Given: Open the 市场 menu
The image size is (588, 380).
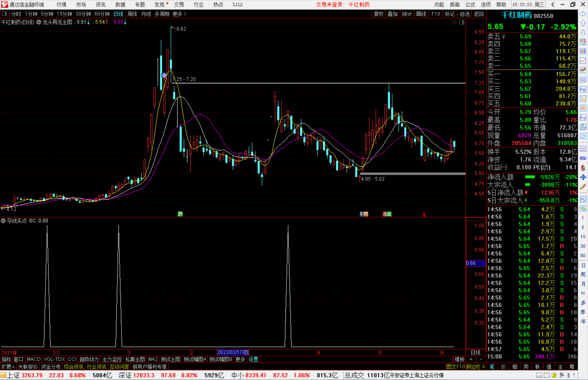Looking at the screenshot, I should (81, 5).
